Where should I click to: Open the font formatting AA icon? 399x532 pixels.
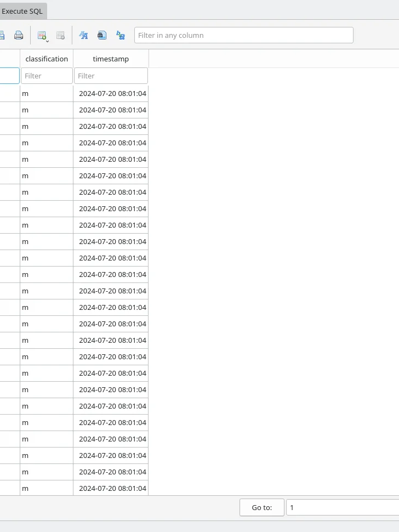(83, 35)
